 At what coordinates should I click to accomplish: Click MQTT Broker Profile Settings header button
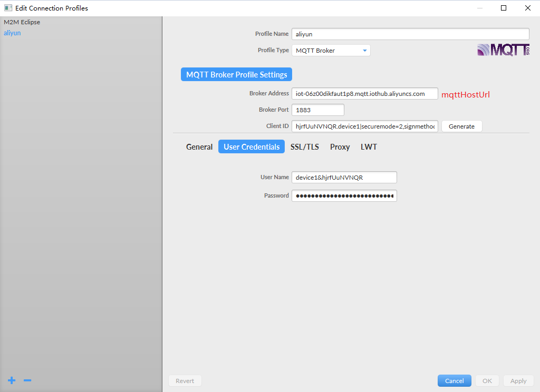click(x=237, y=74)
